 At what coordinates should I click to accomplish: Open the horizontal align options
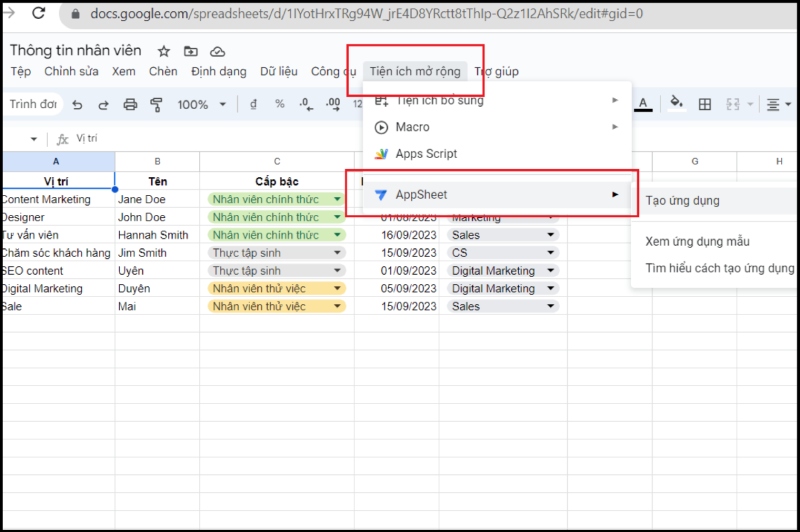(x=778, y=105)
